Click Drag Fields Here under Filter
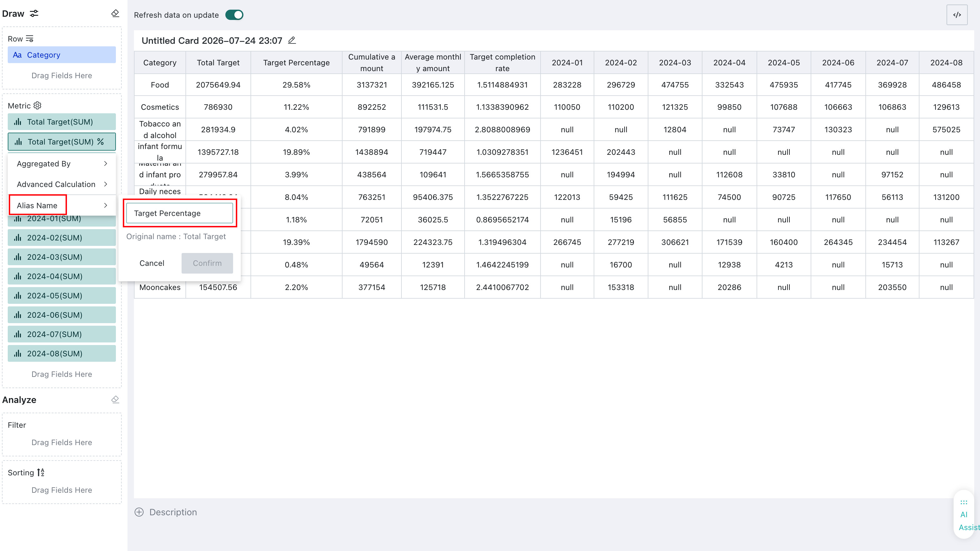 [61, 442]
